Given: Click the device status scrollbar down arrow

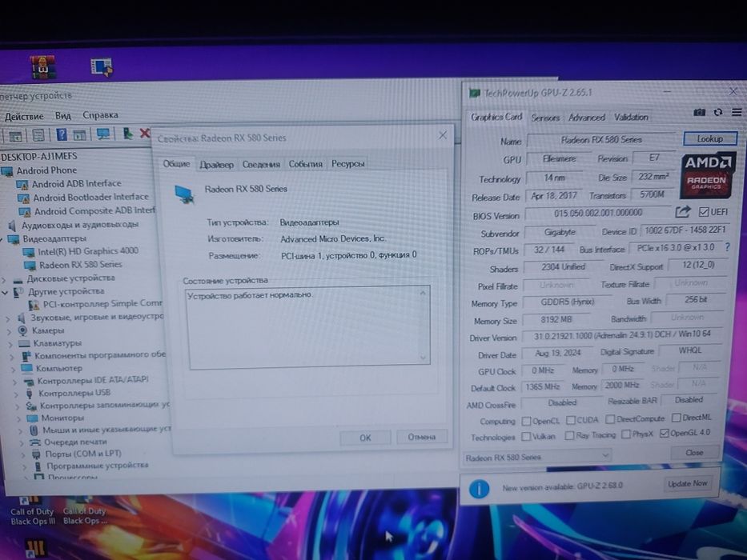Looking at the screenshot, I should point(424,358).
